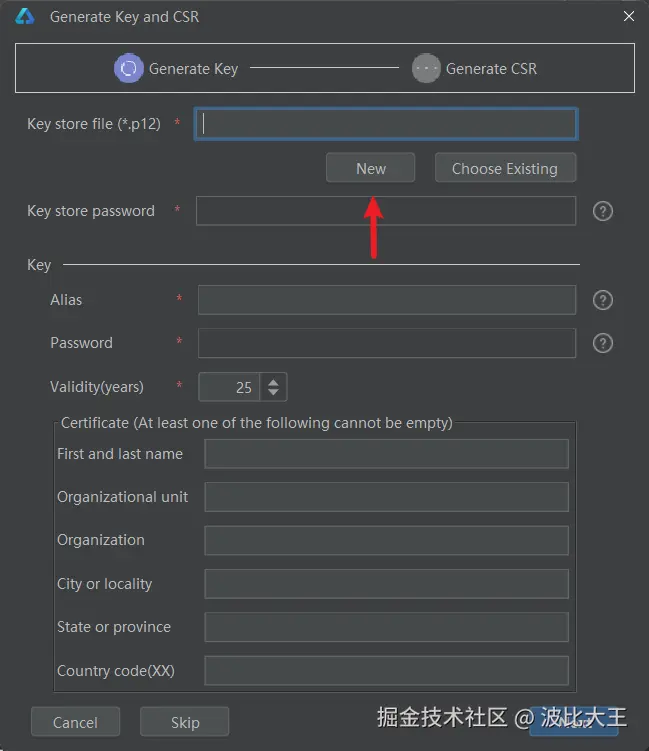
Task: Increase Validity years with up arrow
Action: [273, 380]
